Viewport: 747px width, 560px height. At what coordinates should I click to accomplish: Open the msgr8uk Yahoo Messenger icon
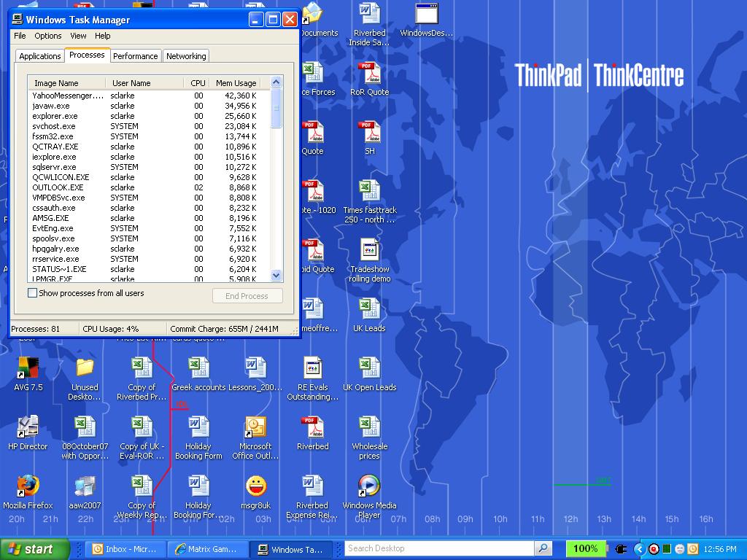(x=255, y=486)
